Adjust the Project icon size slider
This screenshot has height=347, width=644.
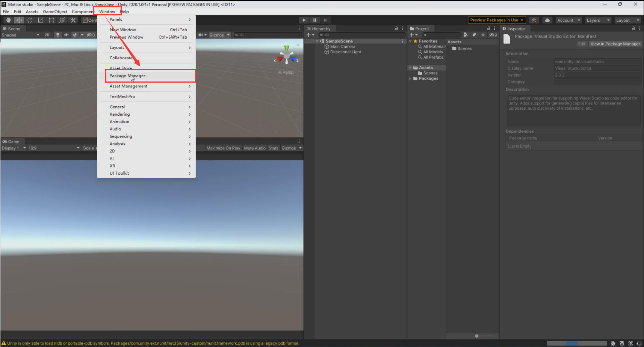(477, 336)
